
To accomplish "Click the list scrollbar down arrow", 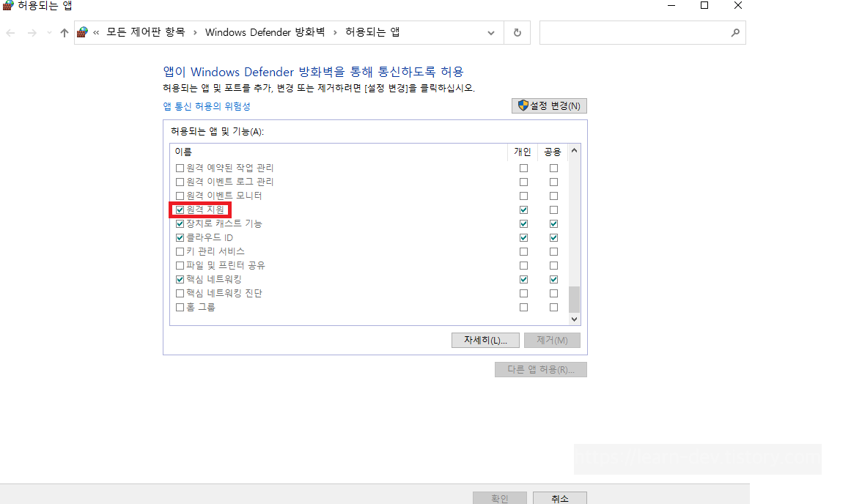I will (574, 319).
